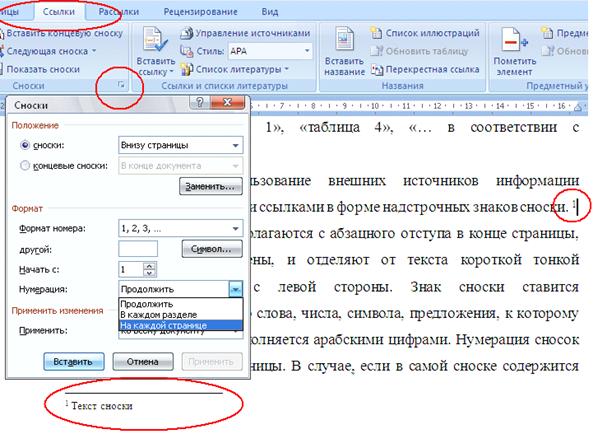Click the Заменить... button
Viewport: 598px width, 434px height.
(211, 186)
